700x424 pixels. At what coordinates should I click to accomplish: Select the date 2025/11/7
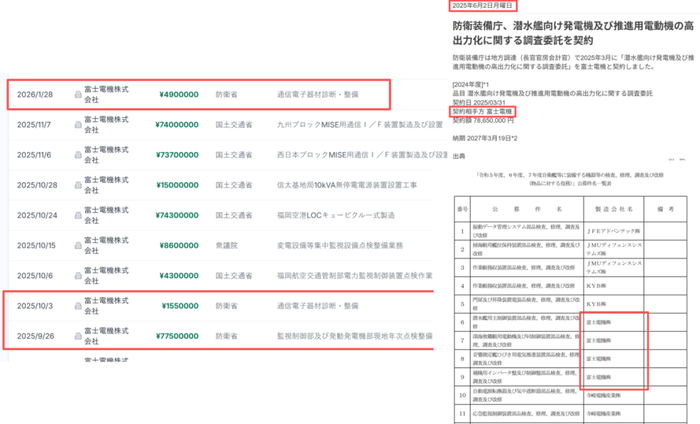tap(34, 125)
